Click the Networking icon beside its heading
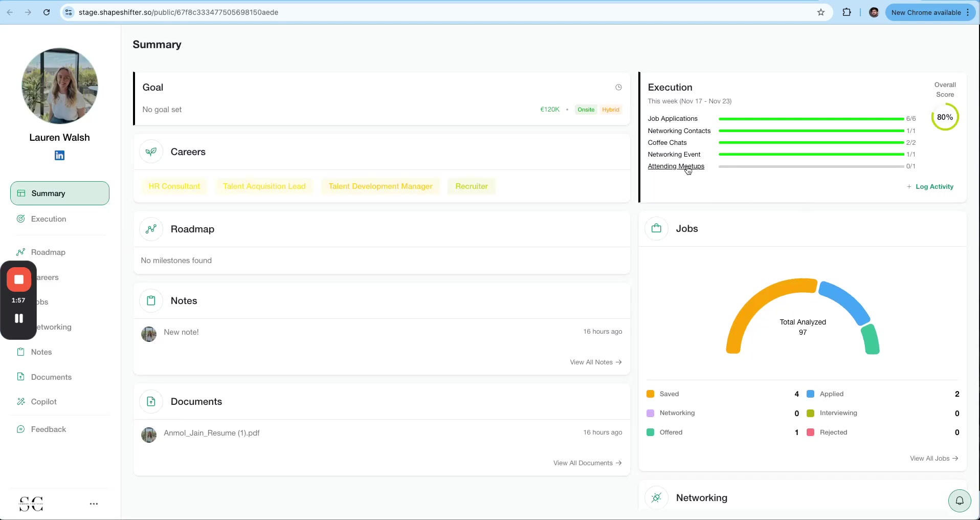 (x=656, y=497)
